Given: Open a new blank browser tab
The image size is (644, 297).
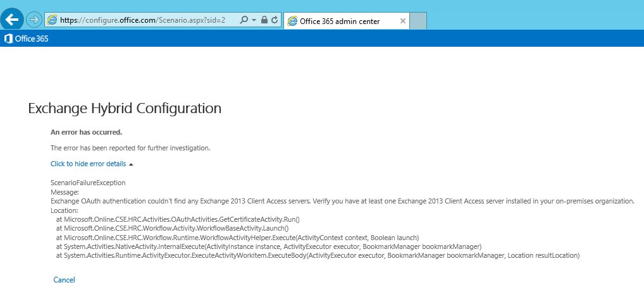Looking at the screenshot, I should tap(419, 21).
